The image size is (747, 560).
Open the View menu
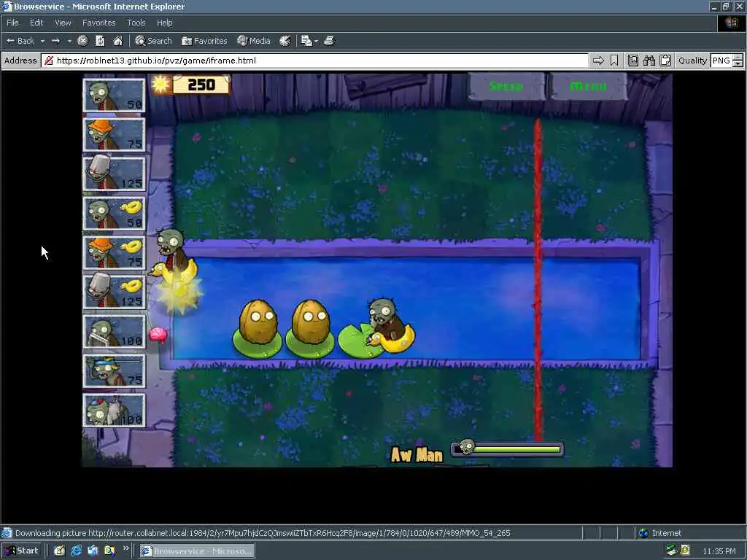click(63, 23)
